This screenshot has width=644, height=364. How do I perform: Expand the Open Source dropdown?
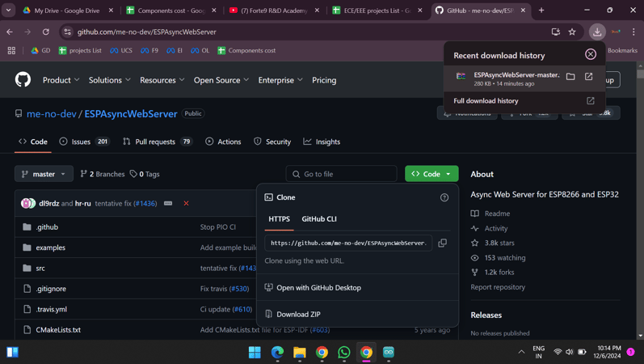tap(221, 80)
